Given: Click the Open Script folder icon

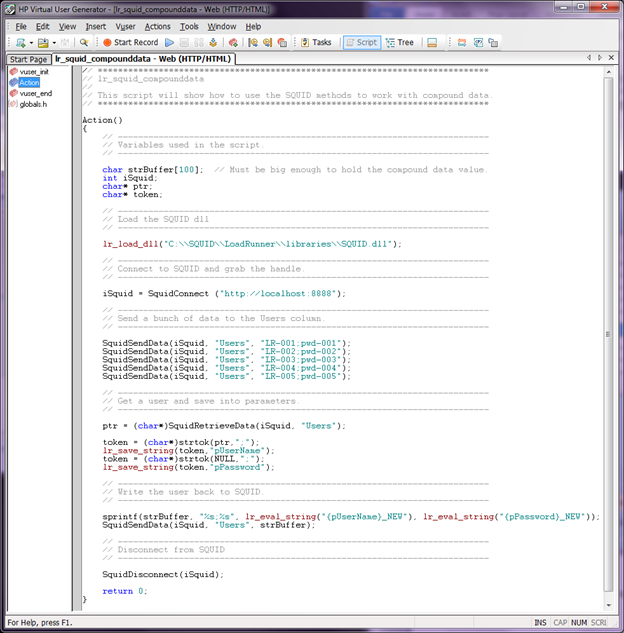Looking at the screenshot, I should coord(43,42).
